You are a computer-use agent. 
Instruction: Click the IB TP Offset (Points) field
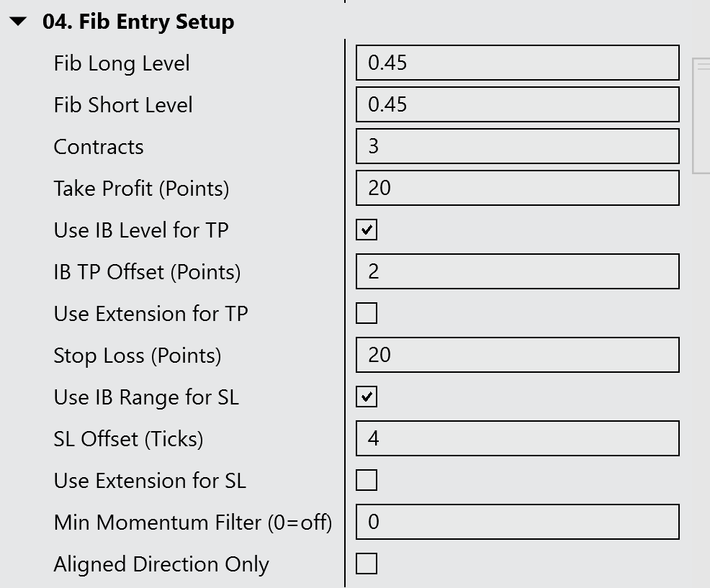517,271
